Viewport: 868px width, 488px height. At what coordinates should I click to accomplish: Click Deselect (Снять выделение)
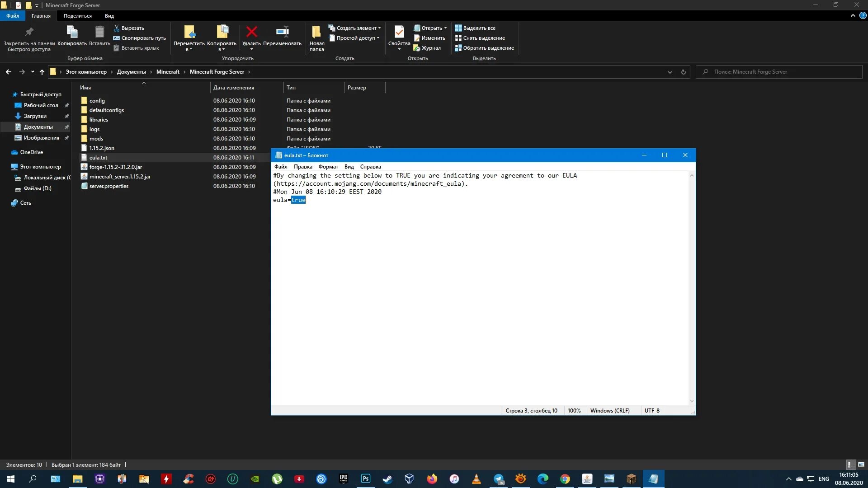tap(480, 38)
